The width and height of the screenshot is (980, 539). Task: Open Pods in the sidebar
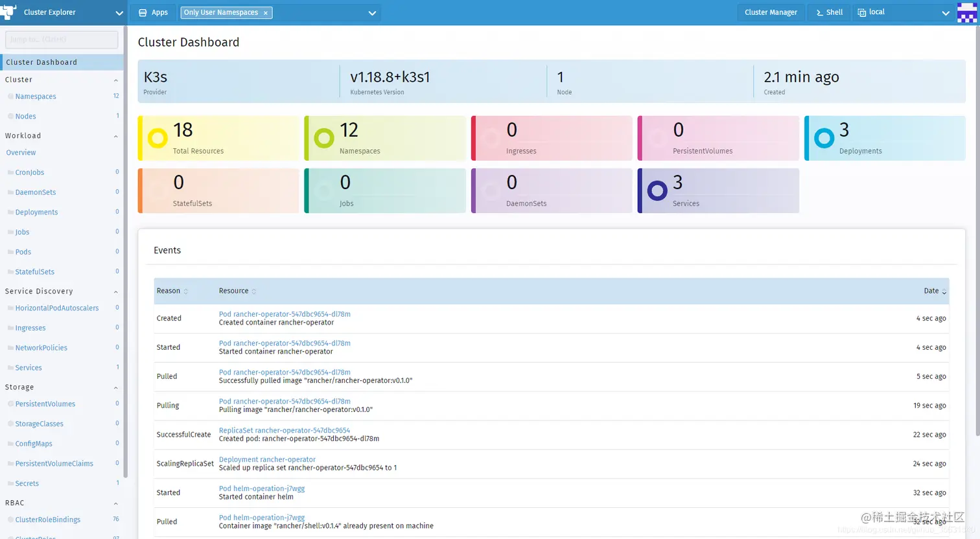click(x=23, y=252)
